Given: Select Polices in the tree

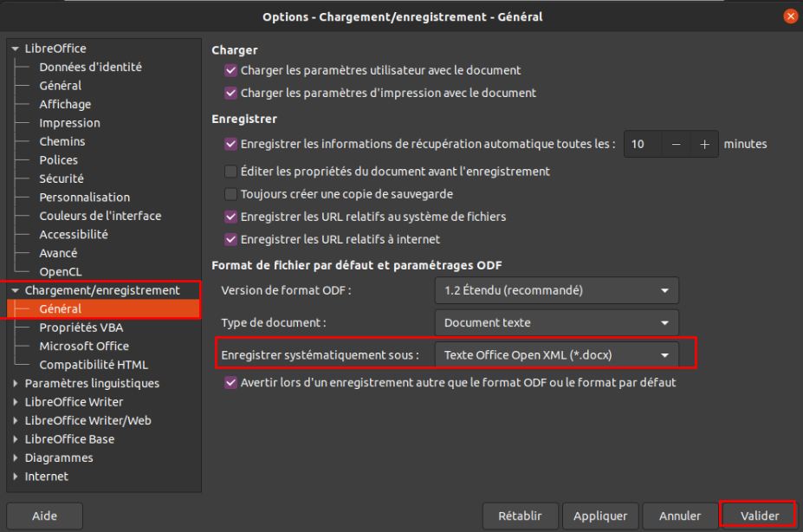Looking at the screenshot, I should [58, 160].
